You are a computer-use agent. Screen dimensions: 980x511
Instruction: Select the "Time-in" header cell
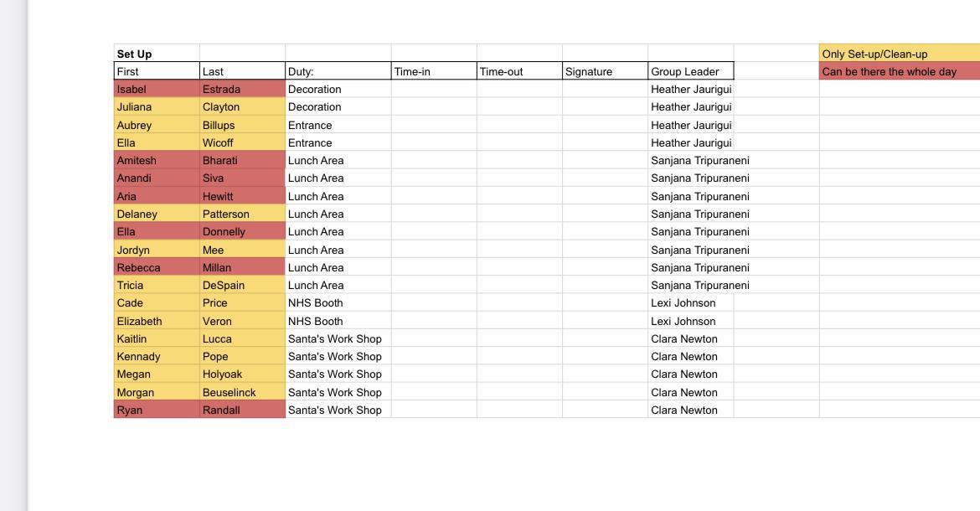click(433, 71)
